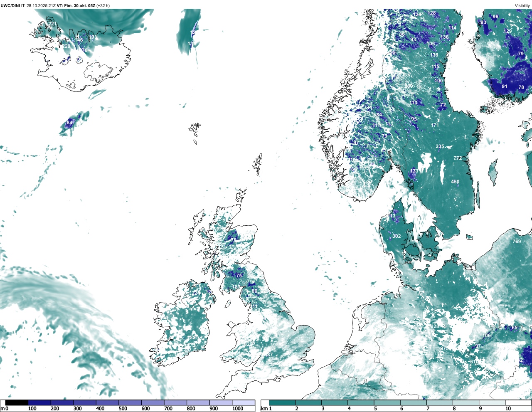Click the '78' value in southern Finland

521,87
